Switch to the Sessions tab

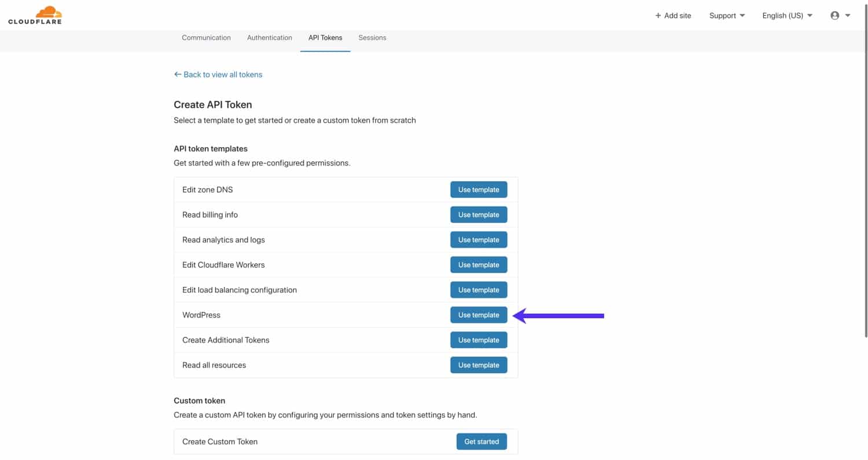[x=372, y=38]
